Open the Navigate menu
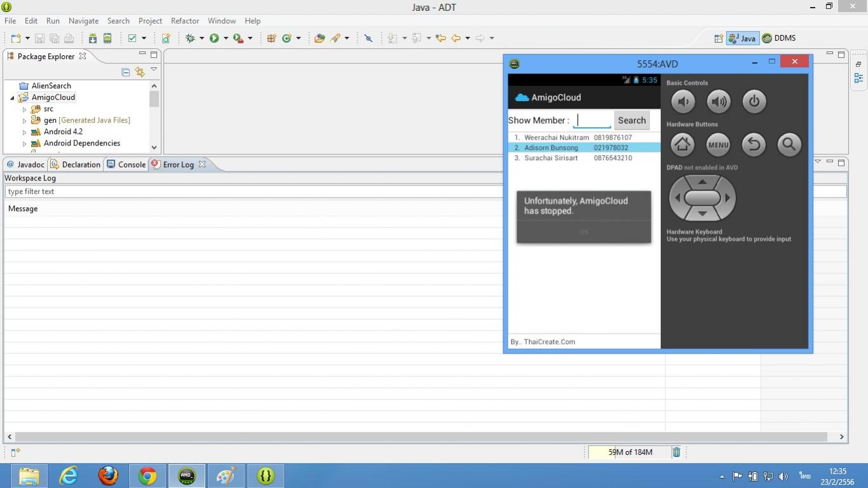The image size is (868, 488). click(83, 21)
